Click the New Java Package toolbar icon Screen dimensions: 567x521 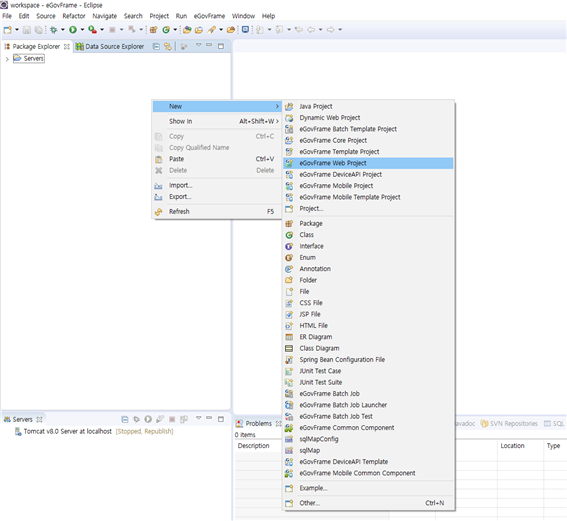point(153,30)
